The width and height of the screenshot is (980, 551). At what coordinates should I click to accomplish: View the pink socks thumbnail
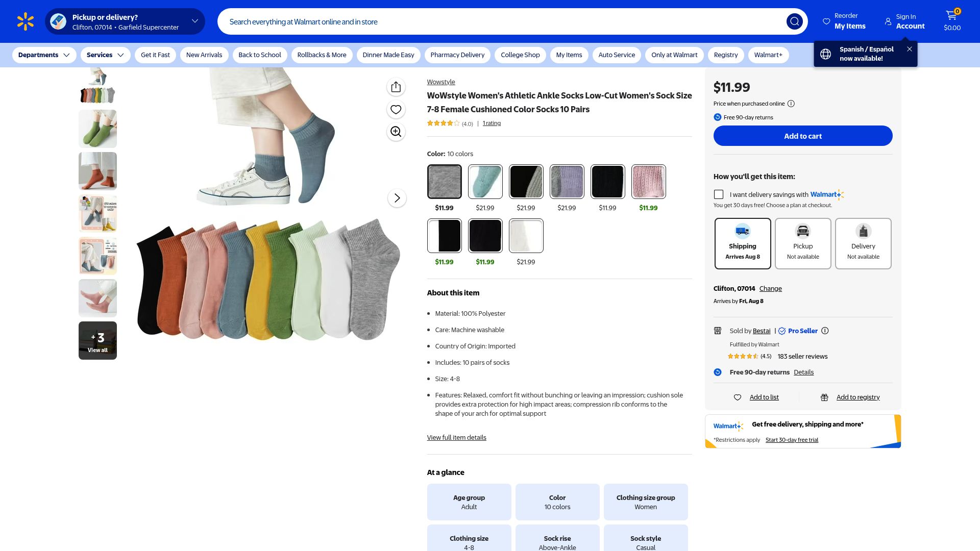point(97,298)
